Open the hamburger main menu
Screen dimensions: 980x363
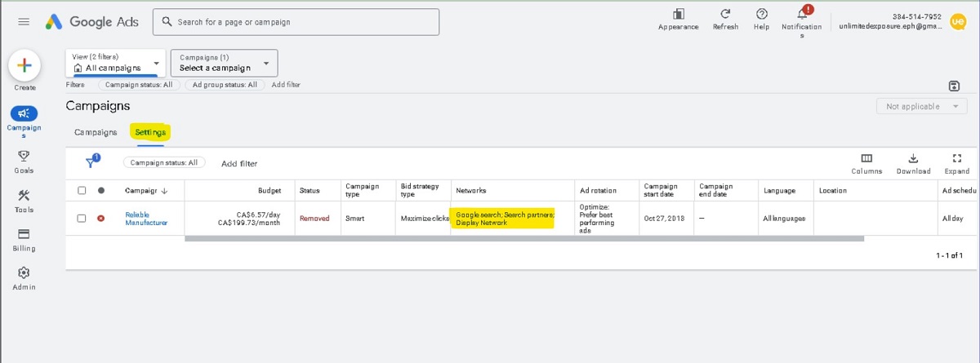click(24, 22)
